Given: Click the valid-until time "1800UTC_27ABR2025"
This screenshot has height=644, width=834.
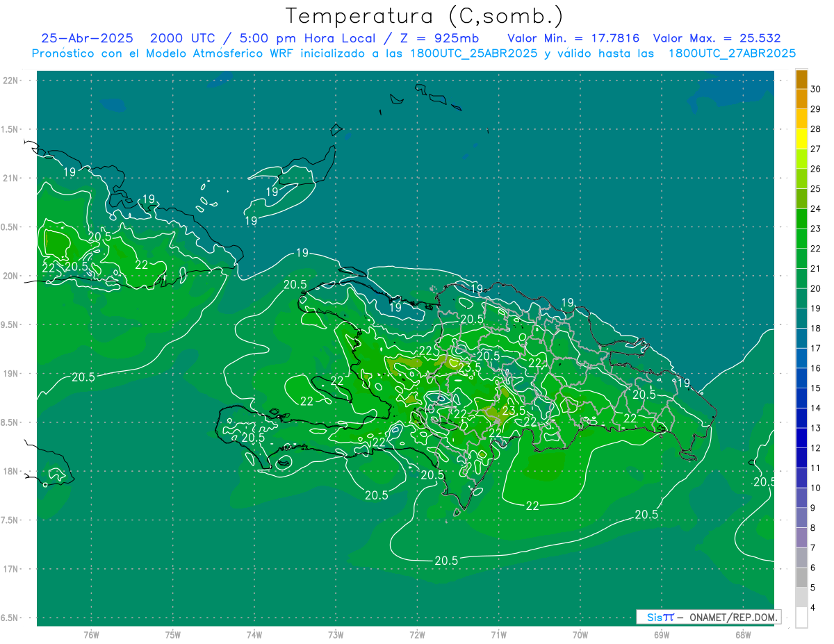Looking at the screenshot, I should [732, 53].
